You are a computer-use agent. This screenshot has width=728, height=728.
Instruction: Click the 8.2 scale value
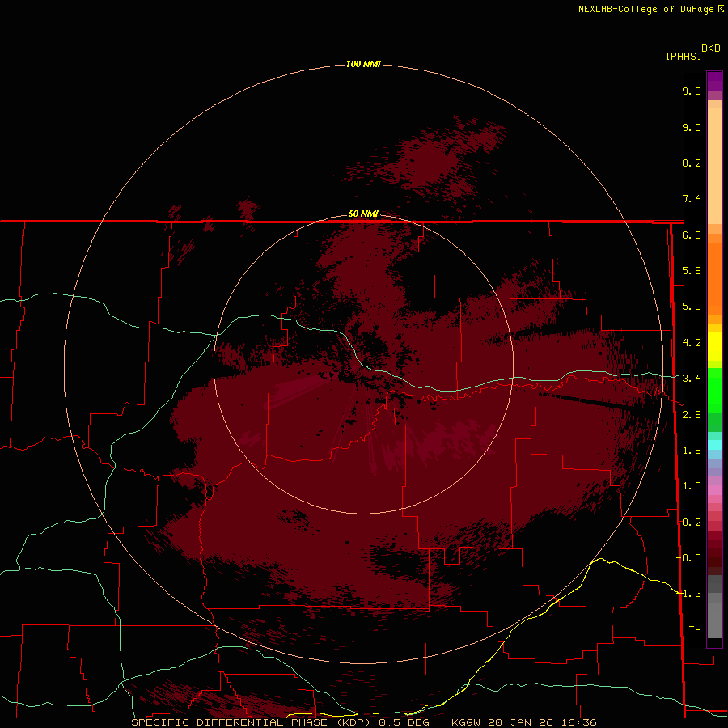[692, 163]
